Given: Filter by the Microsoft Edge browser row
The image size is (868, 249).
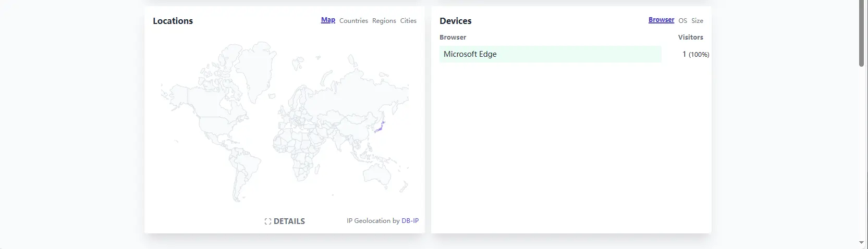Looking at the screenshot, I should point(550,54).
